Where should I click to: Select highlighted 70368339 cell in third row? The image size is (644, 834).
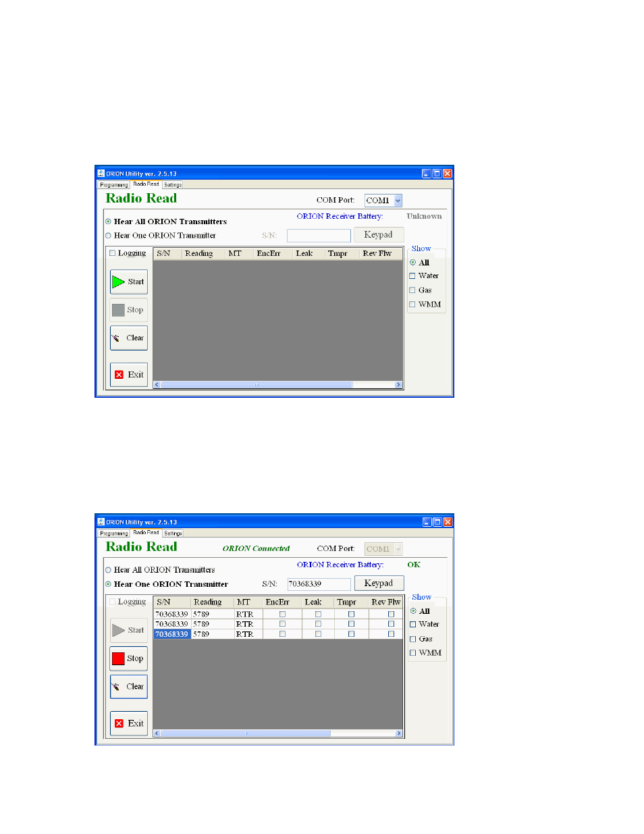click(x=172, y=635)
